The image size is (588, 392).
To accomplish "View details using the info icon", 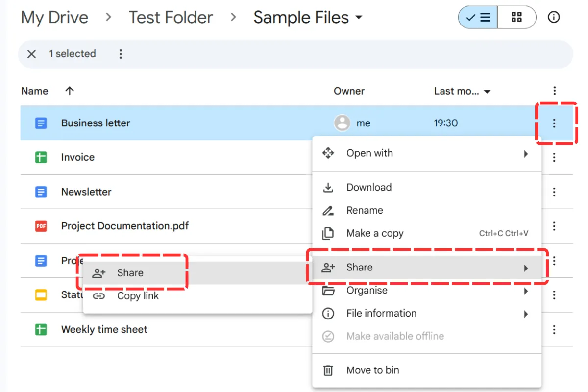I will tap(554, 17).
